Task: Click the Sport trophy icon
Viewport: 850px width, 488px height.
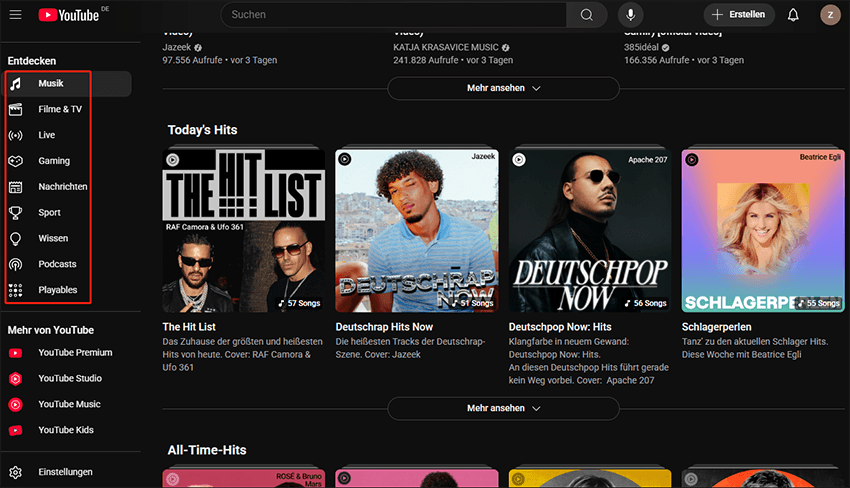Action: click(16, 213)
